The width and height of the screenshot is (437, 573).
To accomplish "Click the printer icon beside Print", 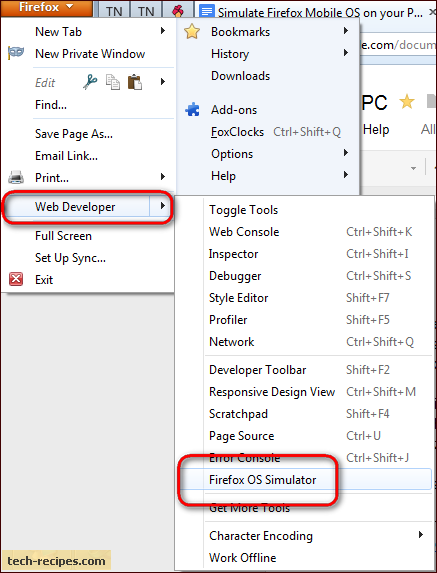I will point(16,178).
